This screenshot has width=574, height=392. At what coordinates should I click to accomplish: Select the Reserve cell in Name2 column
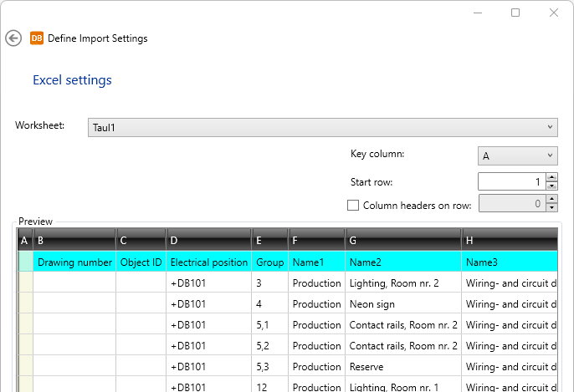pyautogui.click(x=366, y=367)
